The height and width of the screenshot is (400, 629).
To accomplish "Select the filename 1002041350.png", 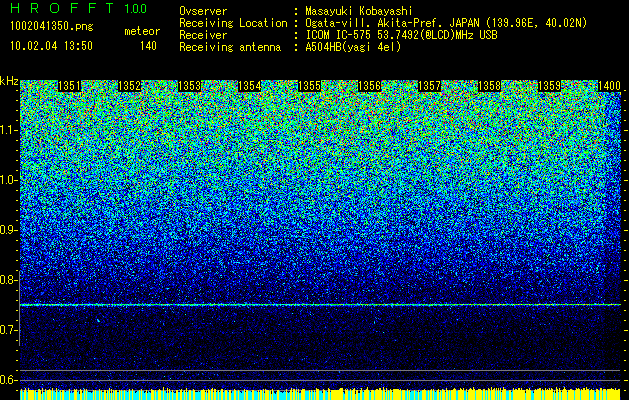I will pyautogui.click(x=52, y=27).
